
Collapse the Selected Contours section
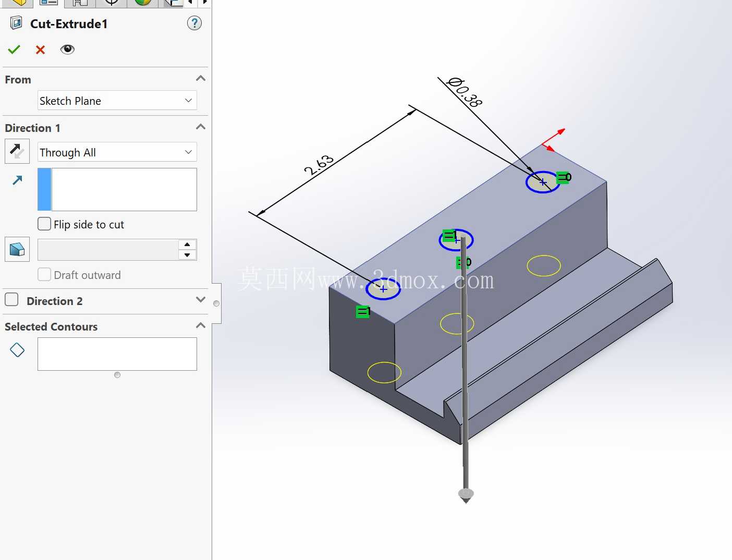coord(201,326)
